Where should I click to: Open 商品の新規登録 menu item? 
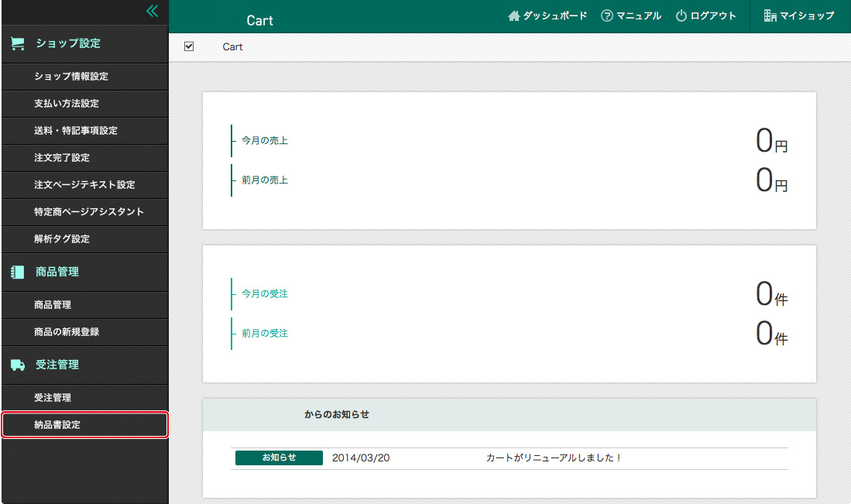coord(85,332)
